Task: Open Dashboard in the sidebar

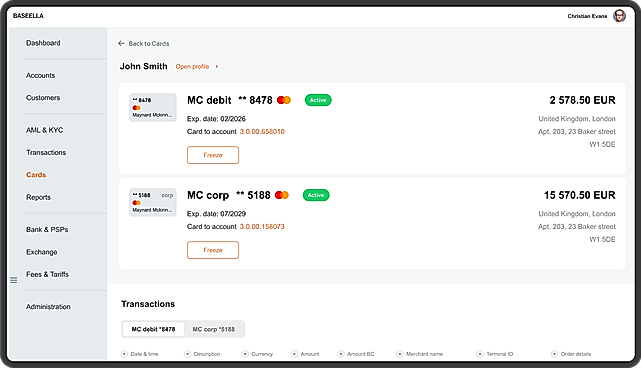Action: (x=43, y=43)
